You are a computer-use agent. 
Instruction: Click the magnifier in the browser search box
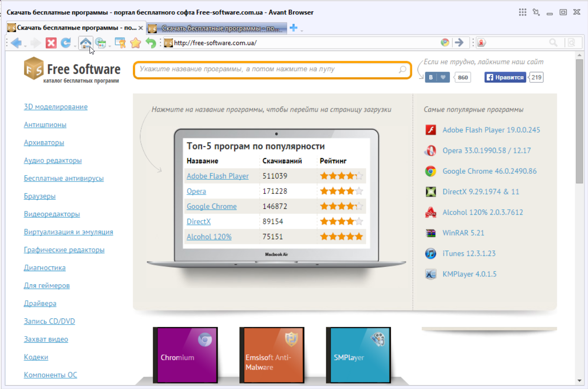(x=553, y=42)
